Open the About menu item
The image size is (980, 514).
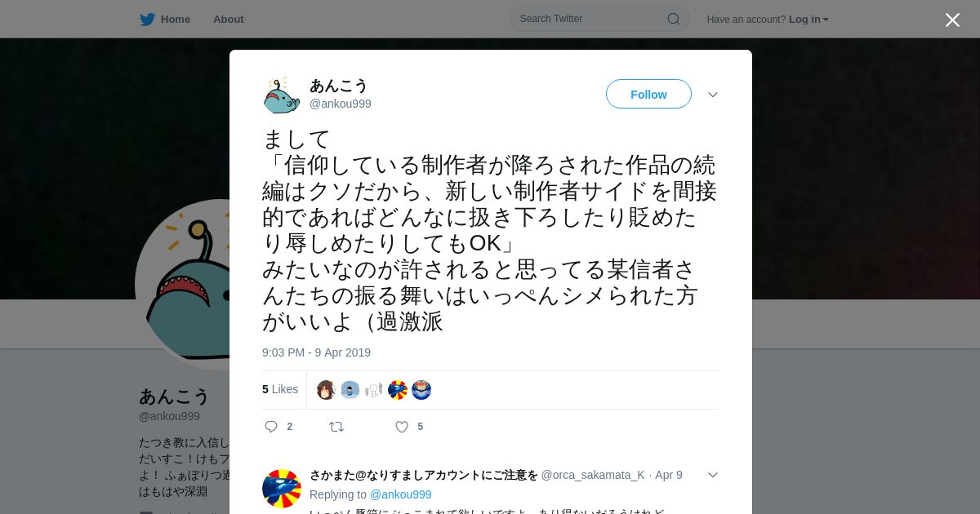coord(229,20)
